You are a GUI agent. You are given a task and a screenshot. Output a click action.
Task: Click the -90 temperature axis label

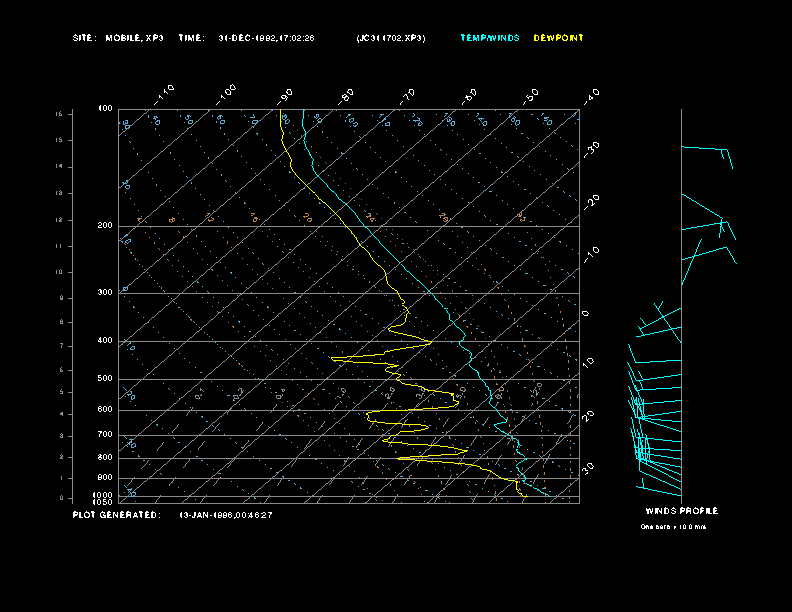tap(286, 95)
